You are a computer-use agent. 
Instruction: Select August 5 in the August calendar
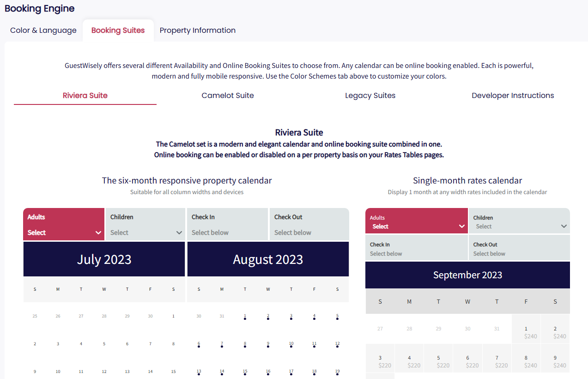click(x=337, y=317)
